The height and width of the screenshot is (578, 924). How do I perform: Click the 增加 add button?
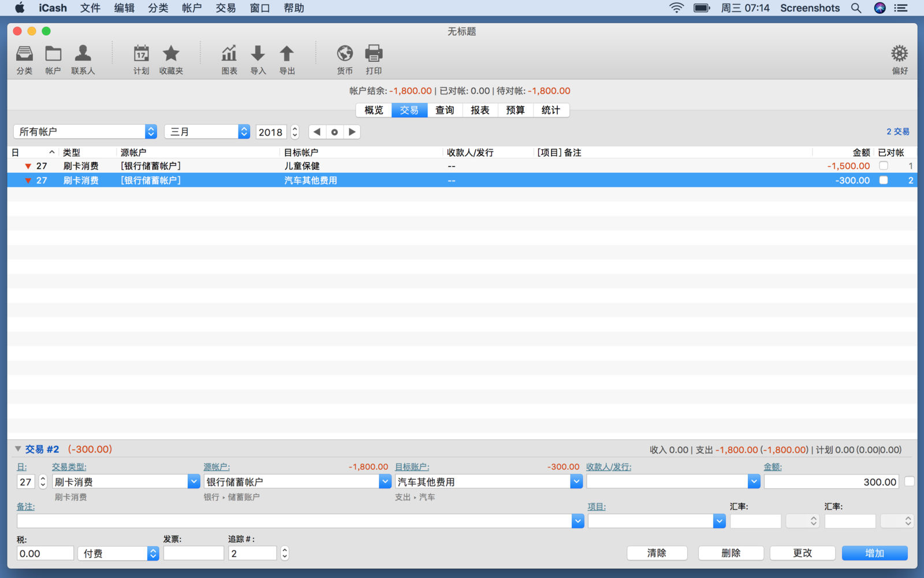(874, 553)
